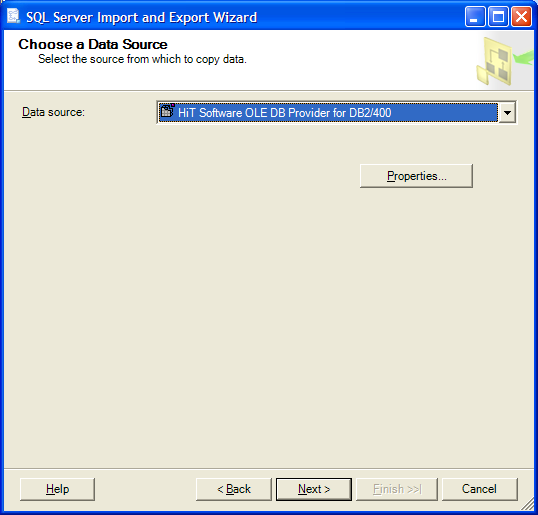This screenshot has height=515, width=538.
Task: Proceed to the next step with Next
Action: point(314,489)
